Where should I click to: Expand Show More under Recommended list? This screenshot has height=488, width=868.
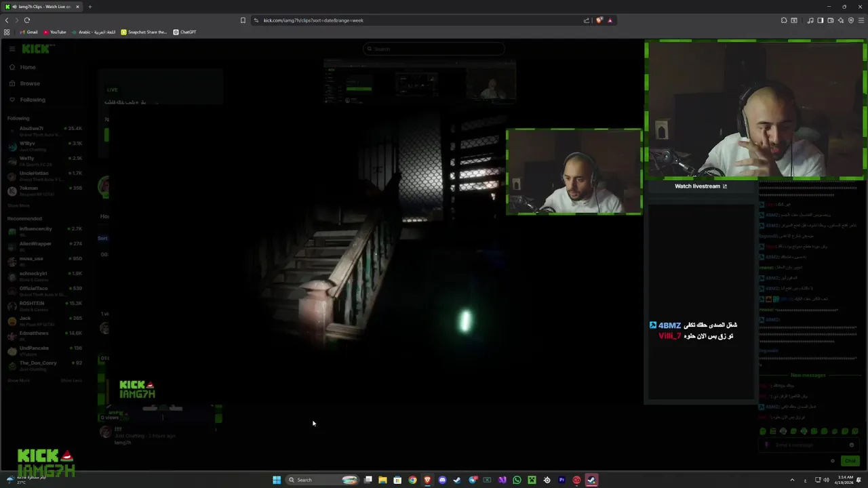pos(18,380)
